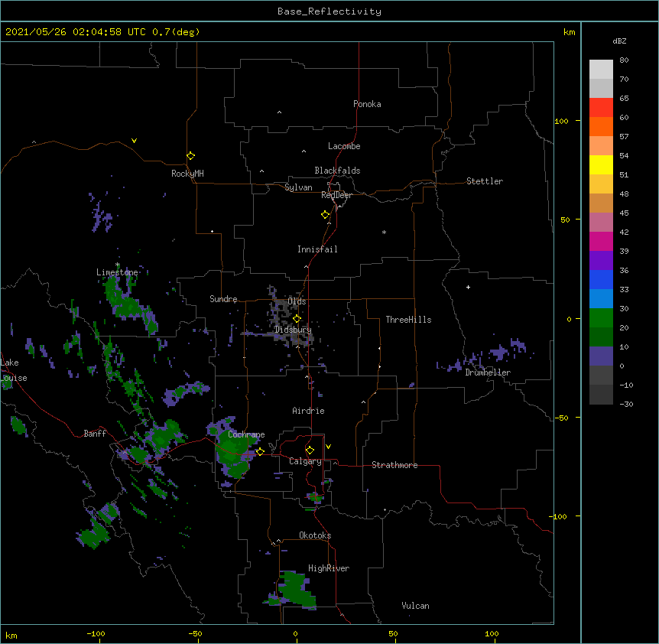Select the Sundre label

pyautogui.click(x=223, y=299)
